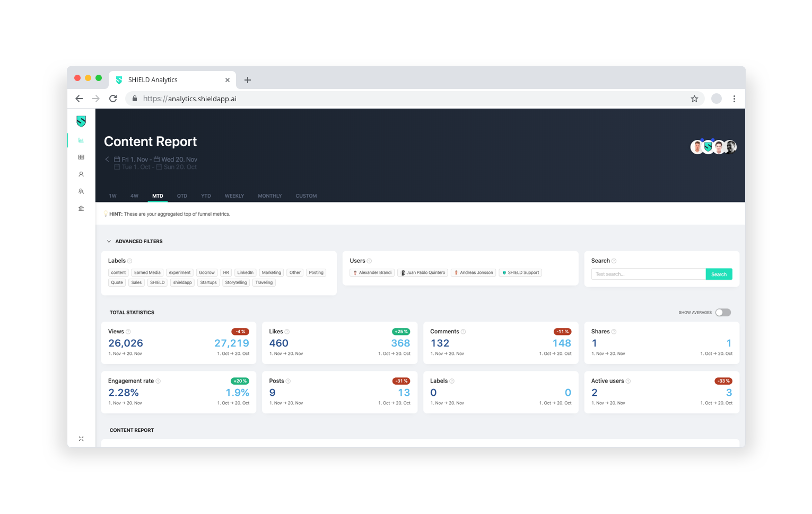Select the HR label chip
This screenshot has height=514, width=812.
(x=226, y=273)
